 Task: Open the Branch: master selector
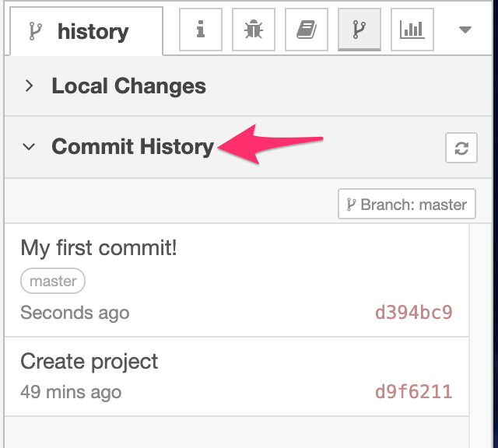pyautogui.click(x=407, y=205)
